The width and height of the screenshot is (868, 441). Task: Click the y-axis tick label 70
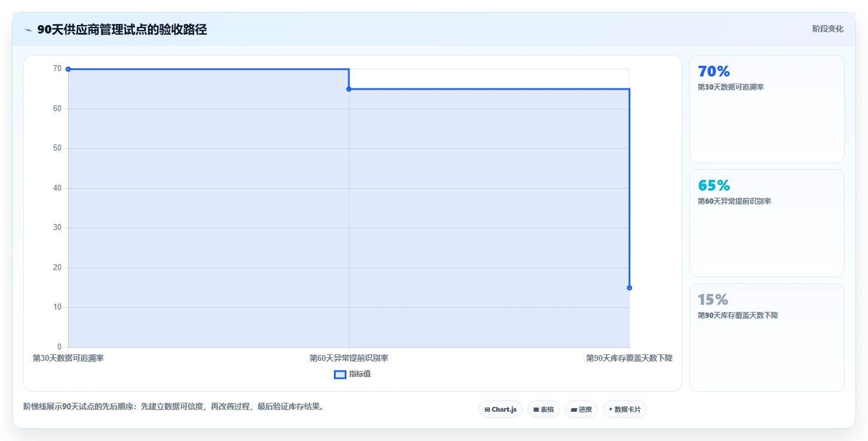57,69
